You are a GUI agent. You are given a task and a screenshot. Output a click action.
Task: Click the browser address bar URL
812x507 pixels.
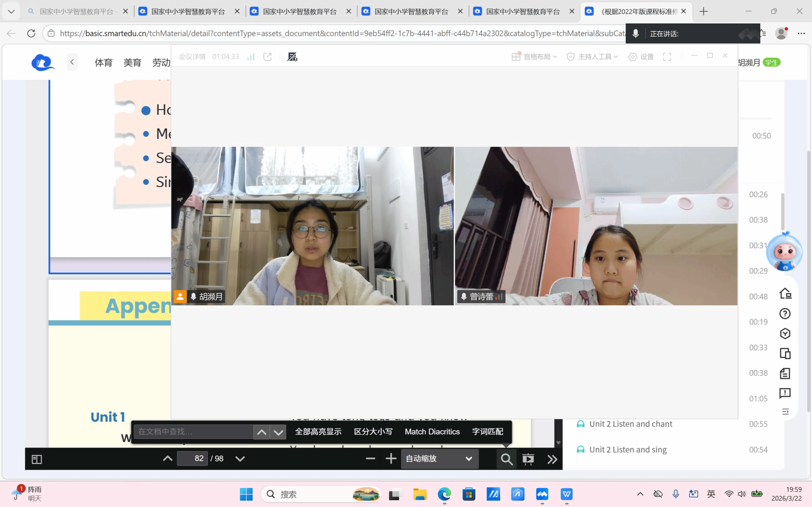343,33
